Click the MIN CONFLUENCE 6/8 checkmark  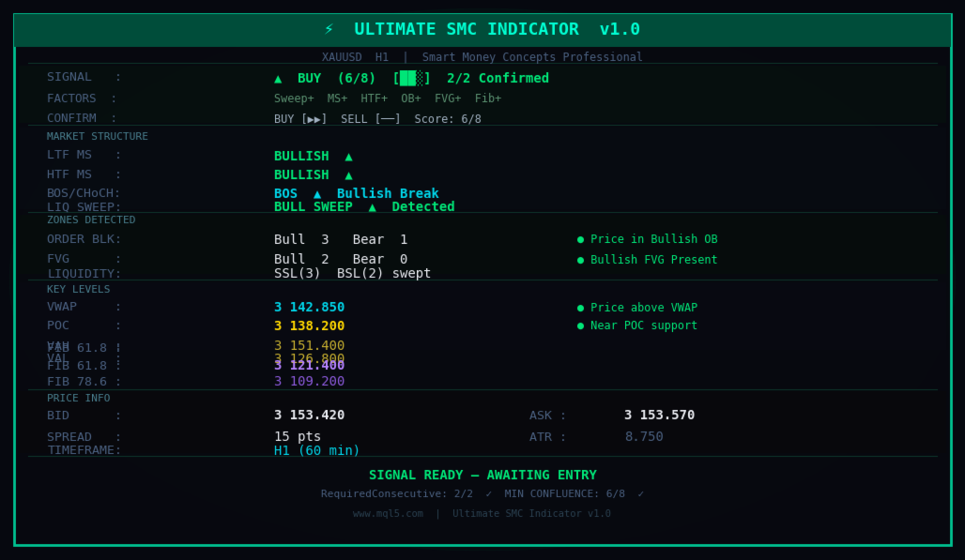tap(640, 494)
